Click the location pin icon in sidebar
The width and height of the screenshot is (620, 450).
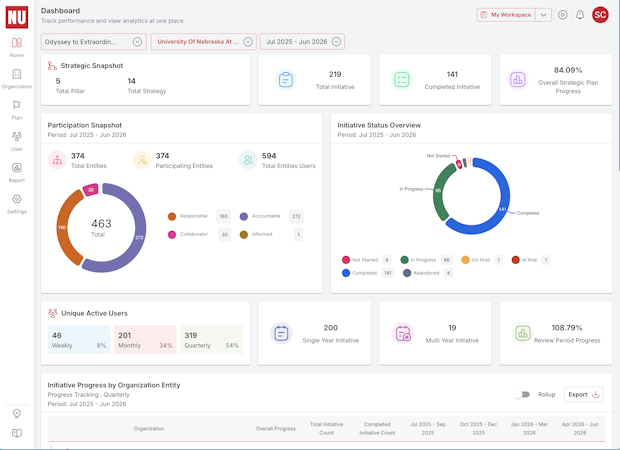[17, 414]
